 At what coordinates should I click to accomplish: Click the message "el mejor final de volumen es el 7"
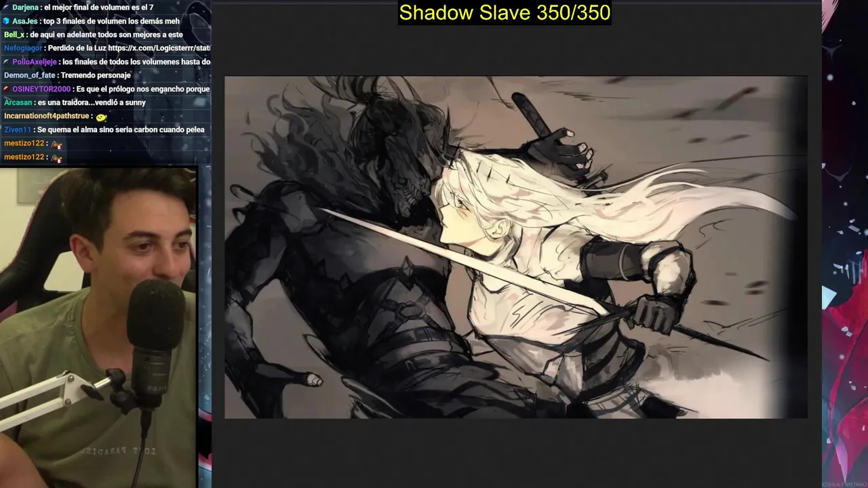[98, 7]
